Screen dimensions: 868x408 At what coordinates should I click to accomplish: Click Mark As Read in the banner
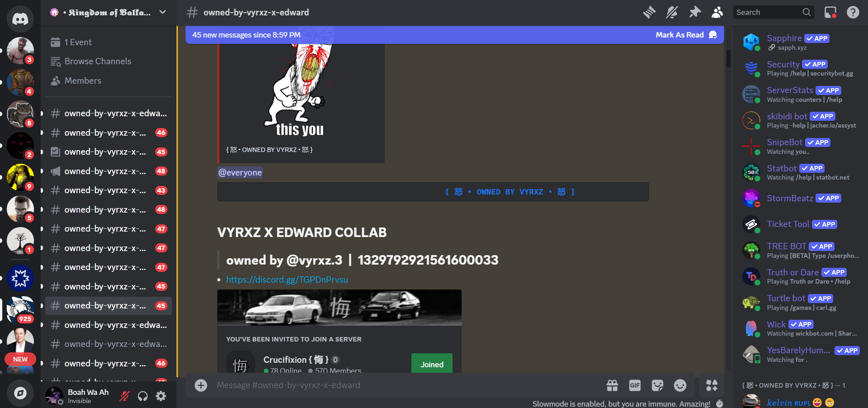679,35
